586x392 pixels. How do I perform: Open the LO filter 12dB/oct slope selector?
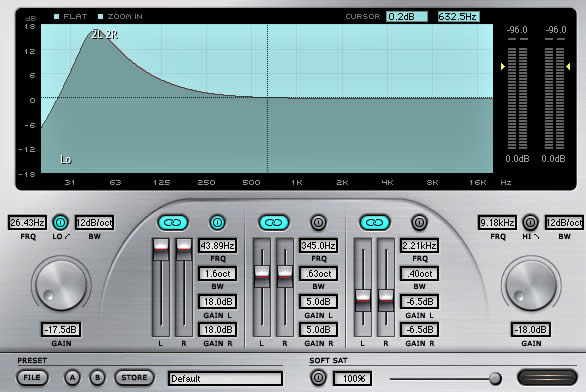pyautogui.click(x=95, y=223)
